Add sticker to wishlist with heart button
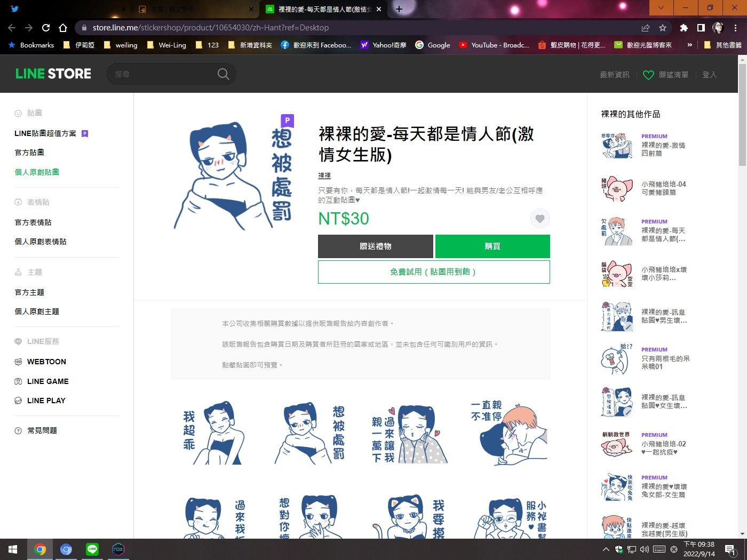 coord(540,219)
